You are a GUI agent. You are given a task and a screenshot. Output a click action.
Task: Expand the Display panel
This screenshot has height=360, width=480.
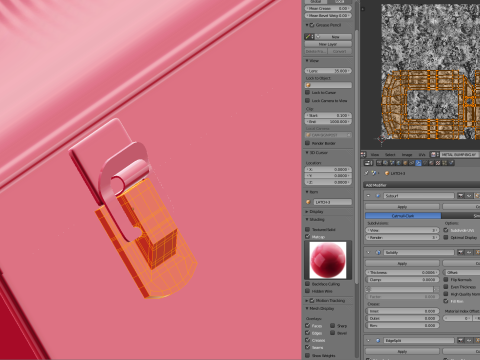tap(307, 212)
